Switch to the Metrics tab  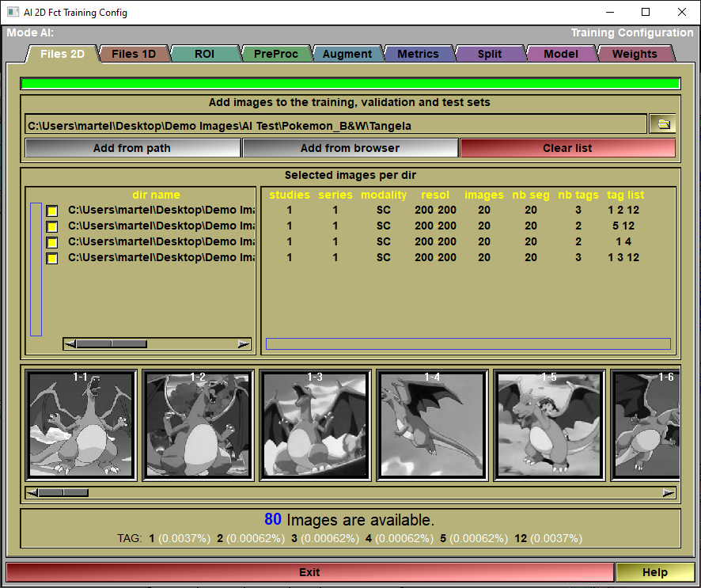point(418,54)
